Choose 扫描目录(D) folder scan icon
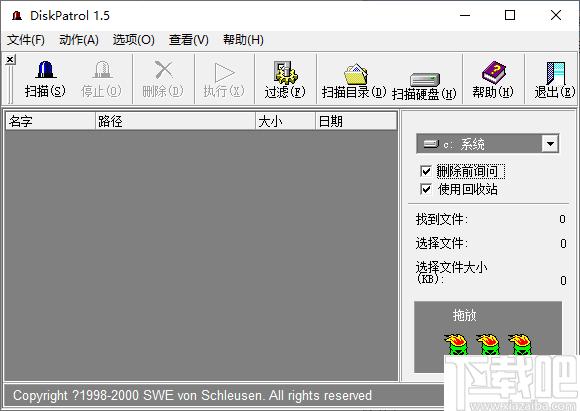 tap(355, 74)
